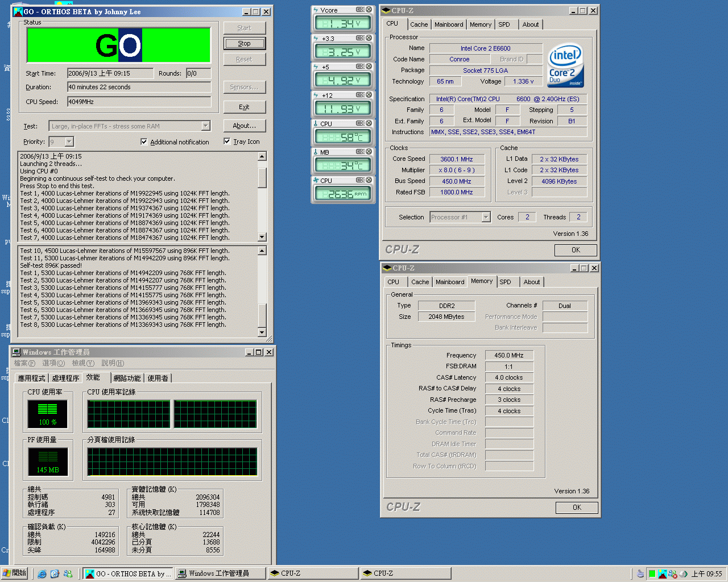Open settings icon on CPU 58°C temperature widget

point(360,123)
